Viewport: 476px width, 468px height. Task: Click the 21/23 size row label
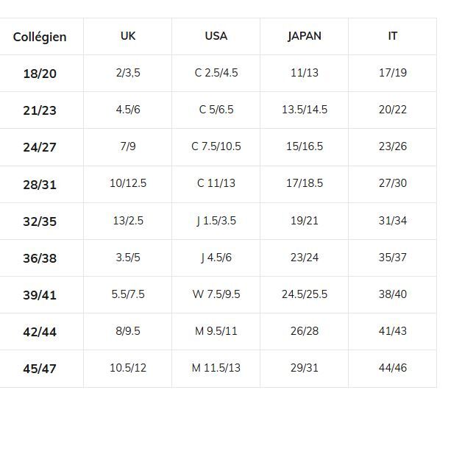pos(40,110)
